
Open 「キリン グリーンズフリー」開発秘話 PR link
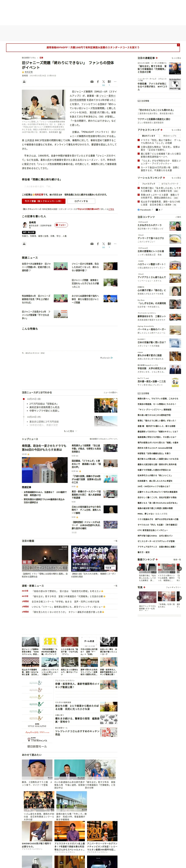pyautogui.click(x=154, y=409)
